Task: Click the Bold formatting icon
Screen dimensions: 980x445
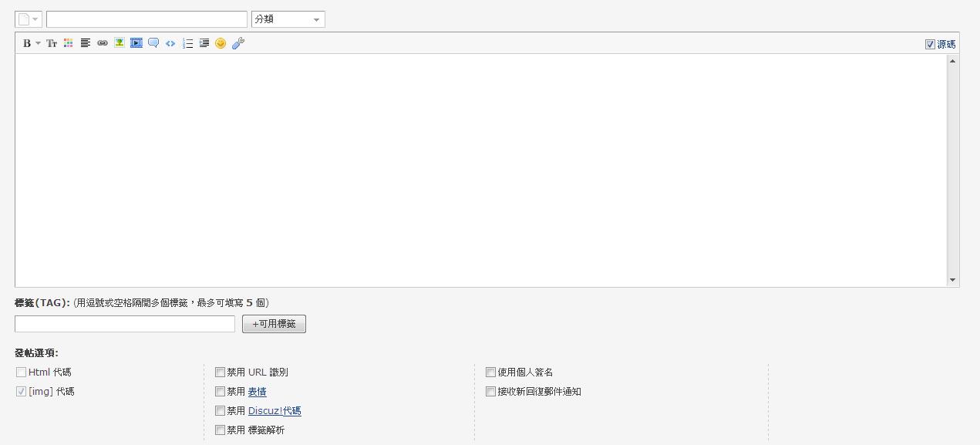Action: coord(27,43)
